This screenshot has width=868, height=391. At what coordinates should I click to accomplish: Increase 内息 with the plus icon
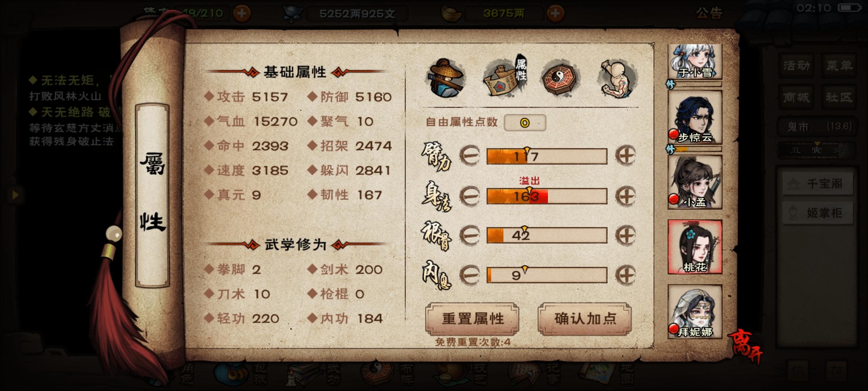point(626,275)
